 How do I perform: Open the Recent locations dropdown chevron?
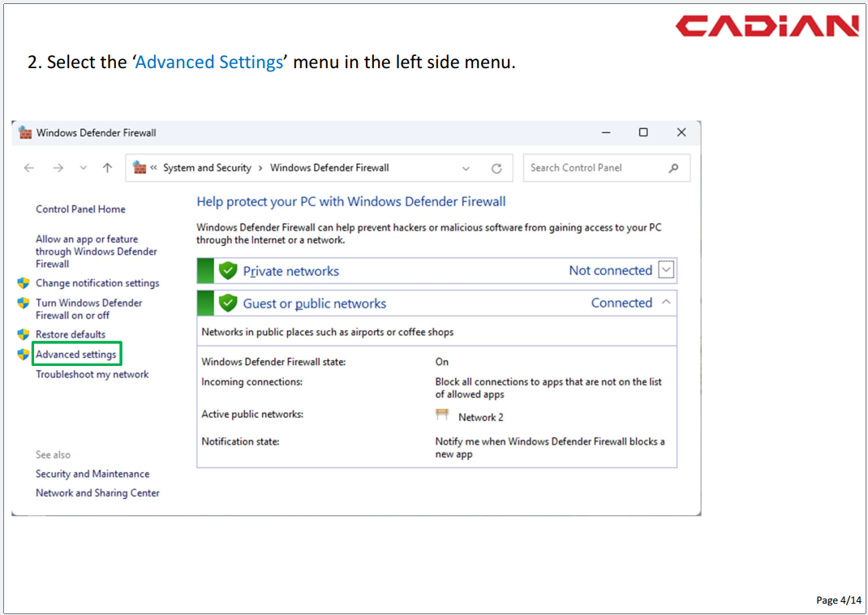click(x=83, y=168)
